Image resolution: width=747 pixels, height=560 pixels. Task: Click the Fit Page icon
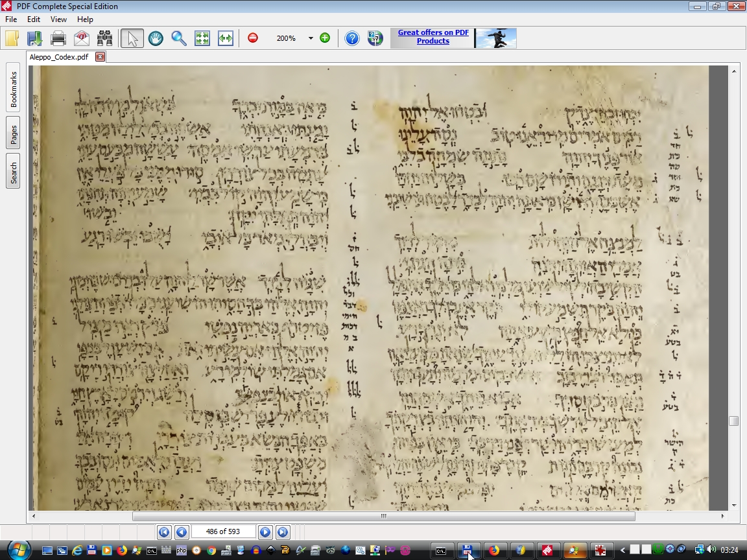click(x=202, y=38)
